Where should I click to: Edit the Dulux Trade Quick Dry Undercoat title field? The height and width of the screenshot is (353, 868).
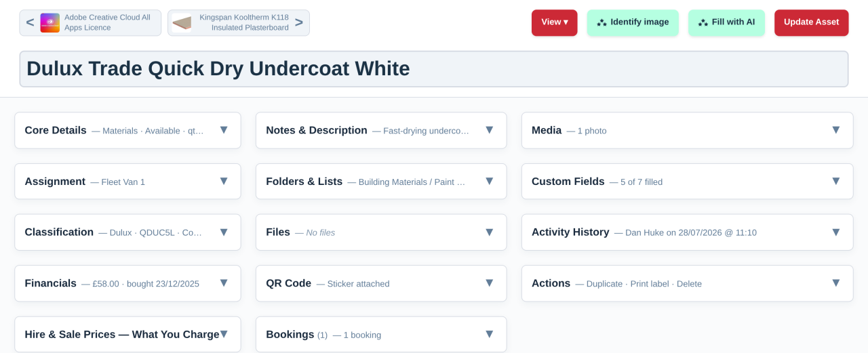point(434,69)
